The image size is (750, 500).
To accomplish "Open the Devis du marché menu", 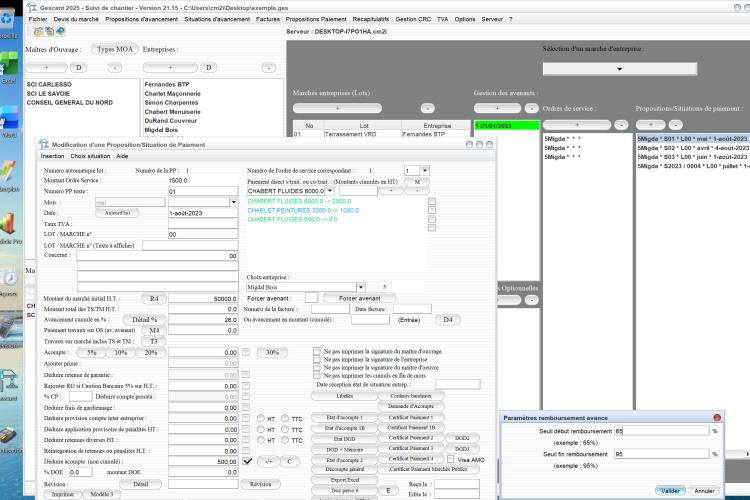I will click(76, 19).
